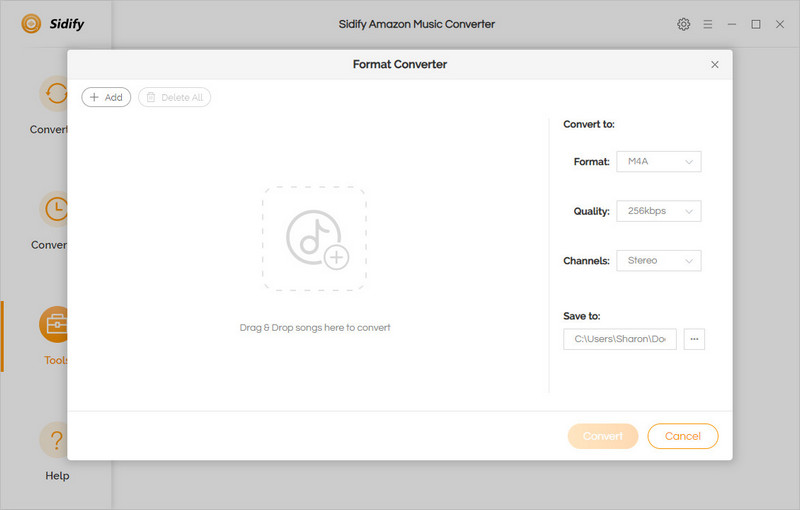Click the Help label in sidebar
The width and height of the screenshot is (800, 510).
[x=57, y=475]
